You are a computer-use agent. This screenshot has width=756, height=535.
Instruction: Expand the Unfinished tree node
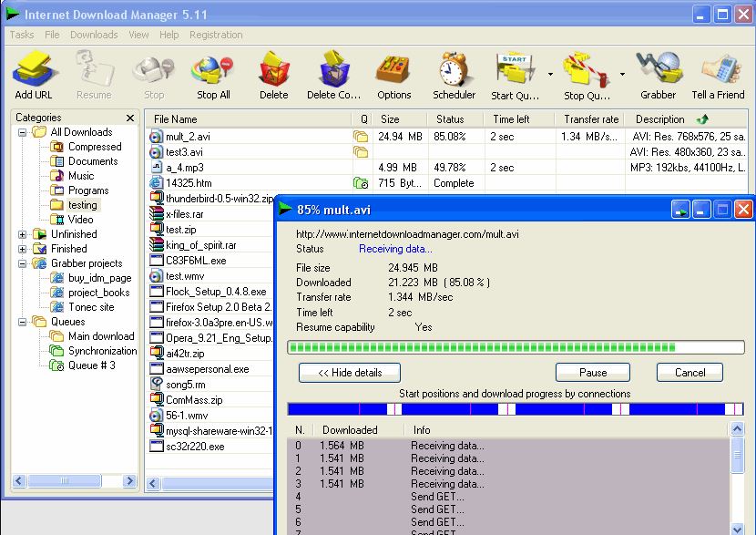(22, 234)
